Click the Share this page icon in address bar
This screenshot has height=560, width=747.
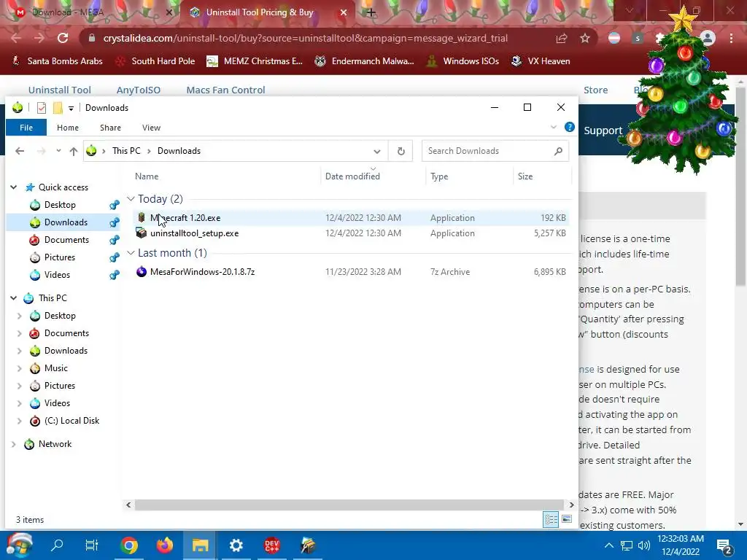tap(562, 38)
